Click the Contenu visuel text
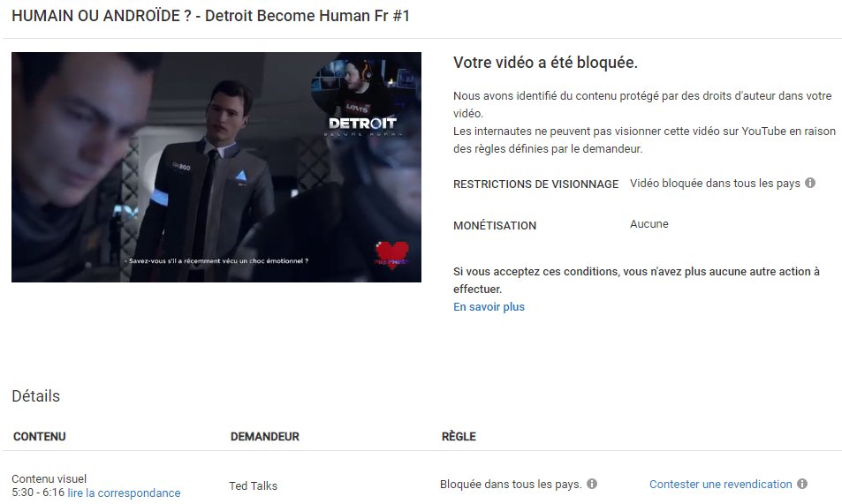 pos(49,478)
